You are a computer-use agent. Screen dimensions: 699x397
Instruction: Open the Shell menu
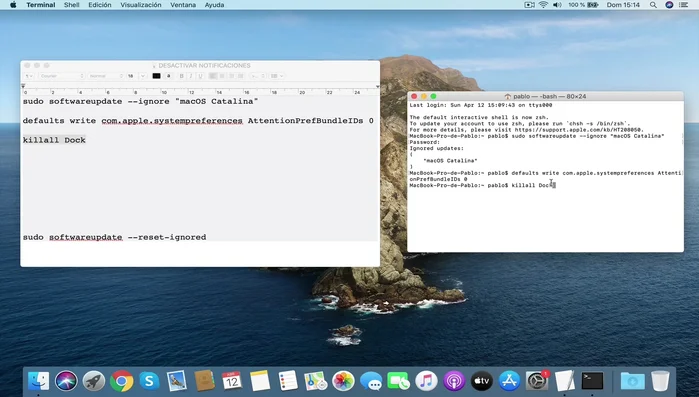pos(71,5)
